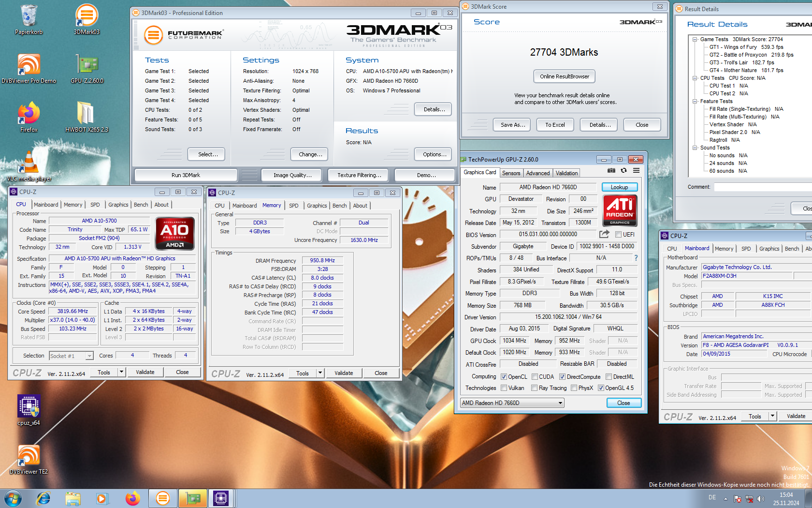Toggle the Ray Tracing checkbox

coord(535,388)
